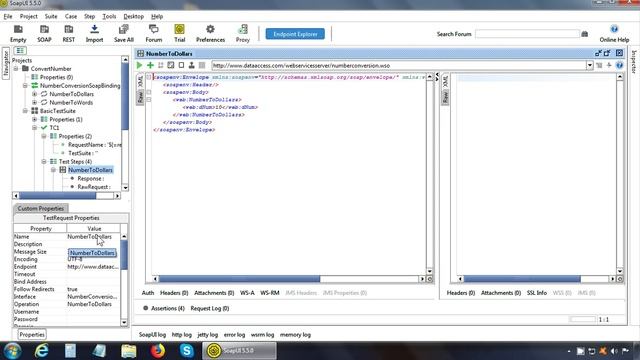Select NumberToWords in project tree

click(71, 102)
